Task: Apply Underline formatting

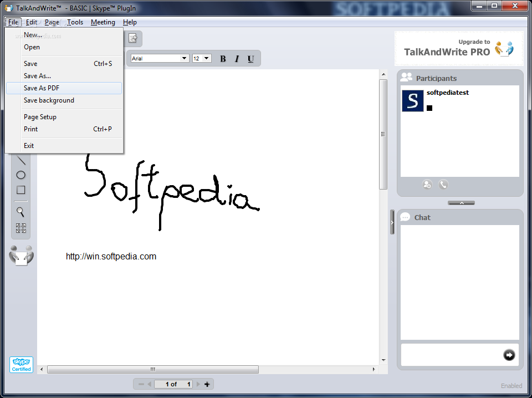Action: [250, 59]
